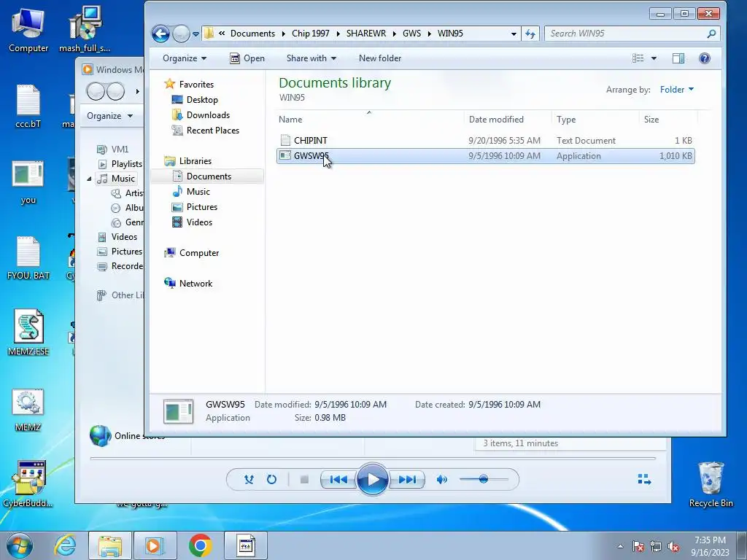Select the CyberBudd desktop icon

coord(28,484)
